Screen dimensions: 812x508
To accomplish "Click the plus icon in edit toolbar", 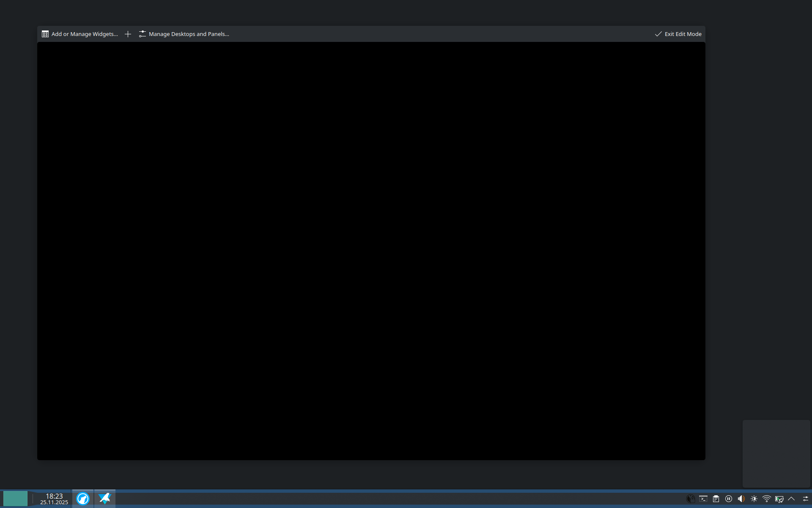I will [x=128, y=34].
